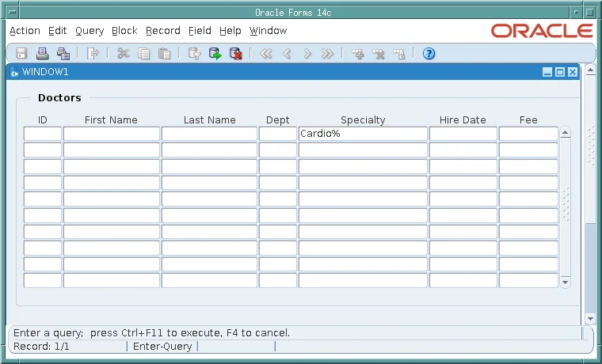
Task: Click the outer window scrollbar down arrow
Action: pyautogui.click(x=590, y=318)
